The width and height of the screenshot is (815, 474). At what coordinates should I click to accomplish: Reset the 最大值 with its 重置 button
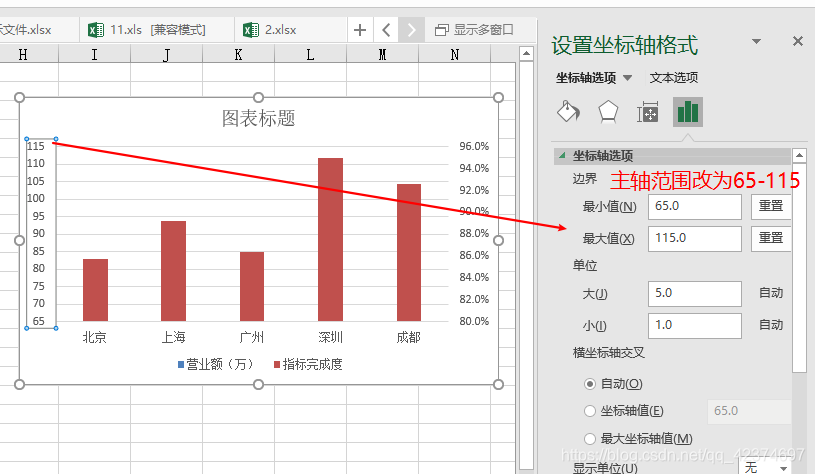coord(771,238)
